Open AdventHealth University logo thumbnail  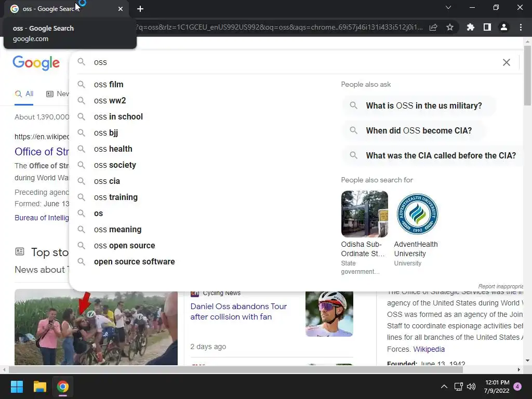pyautogui.click(x=417, y=214)
